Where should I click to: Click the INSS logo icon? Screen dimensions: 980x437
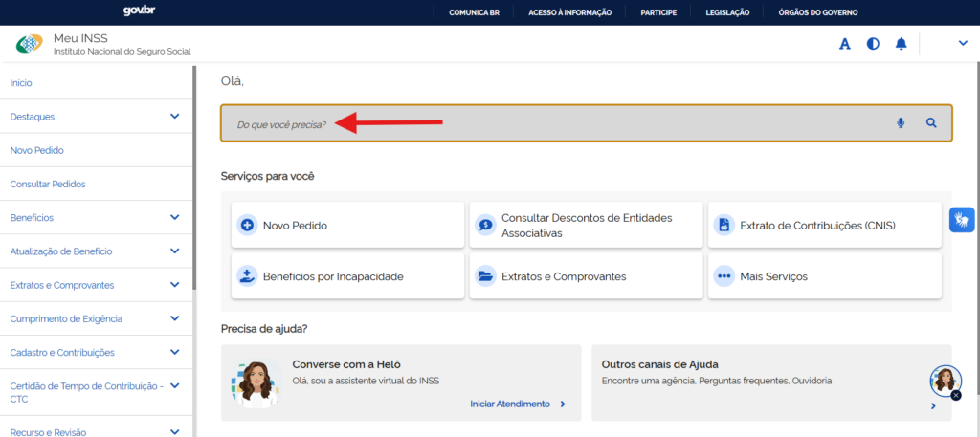click(30, 44)
